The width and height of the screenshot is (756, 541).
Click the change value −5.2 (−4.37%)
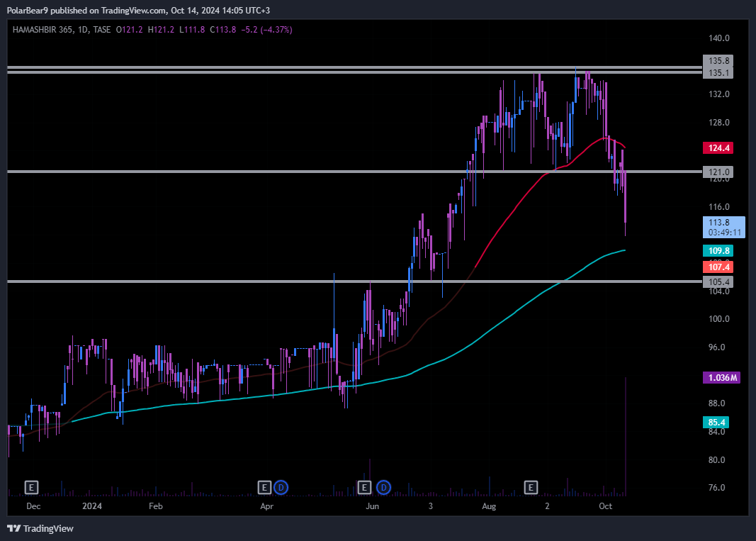pyautogui.click(x=266, y=30)
